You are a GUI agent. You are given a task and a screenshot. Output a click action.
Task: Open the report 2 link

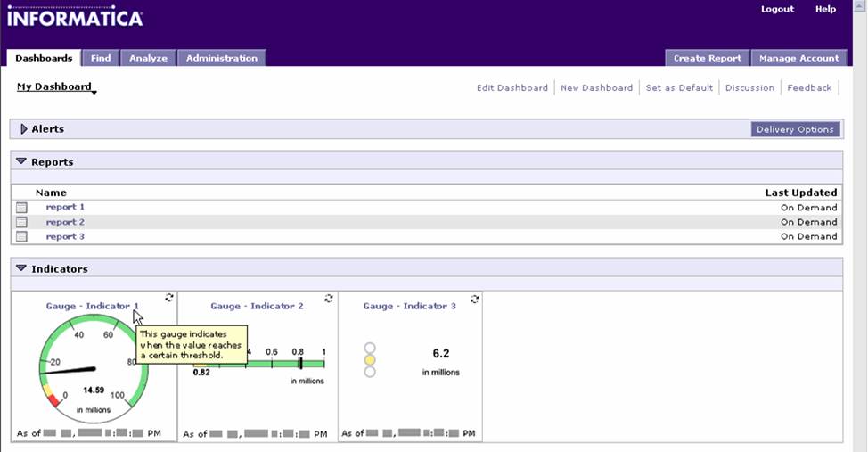(65, 222)
